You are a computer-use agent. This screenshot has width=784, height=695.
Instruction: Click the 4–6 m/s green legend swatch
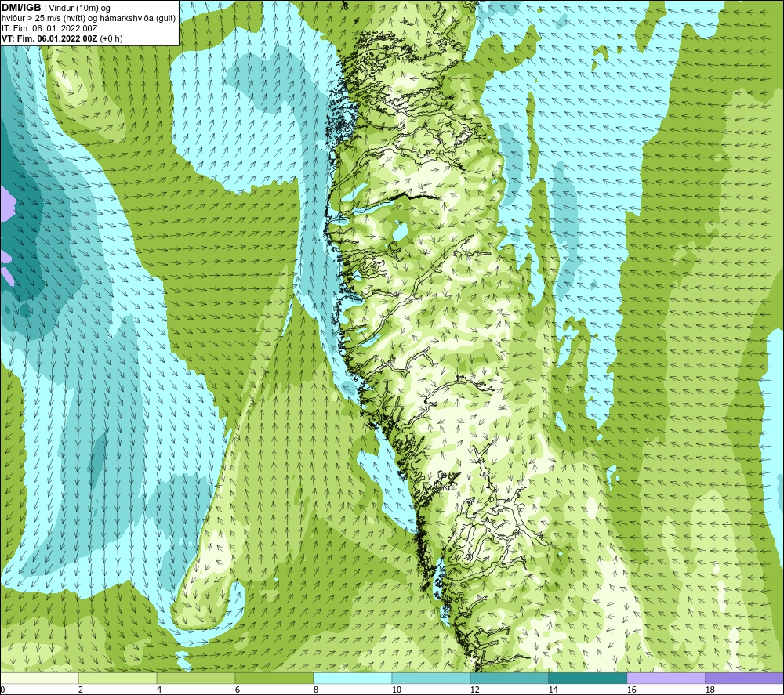tap(196, 678)
